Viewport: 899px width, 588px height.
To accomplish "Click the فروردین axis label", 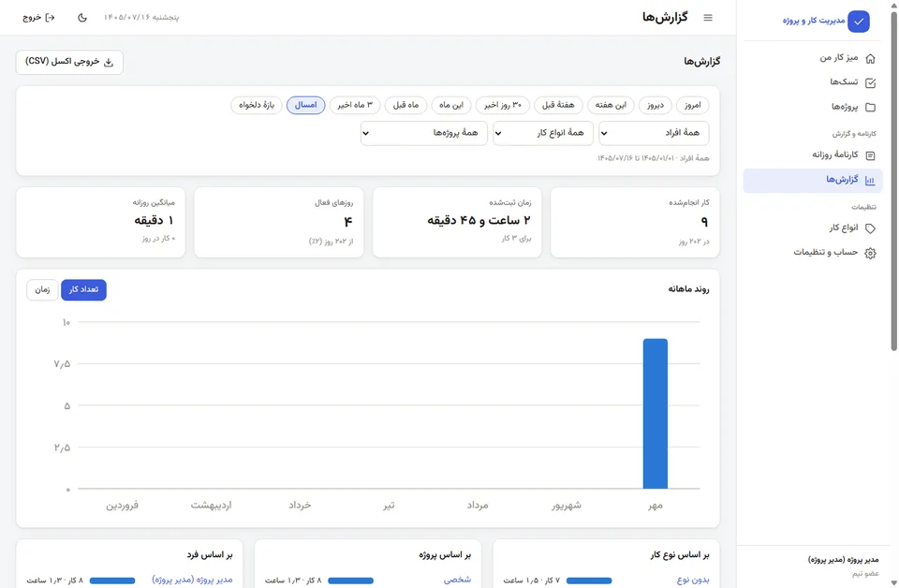I will coord(122,506).
